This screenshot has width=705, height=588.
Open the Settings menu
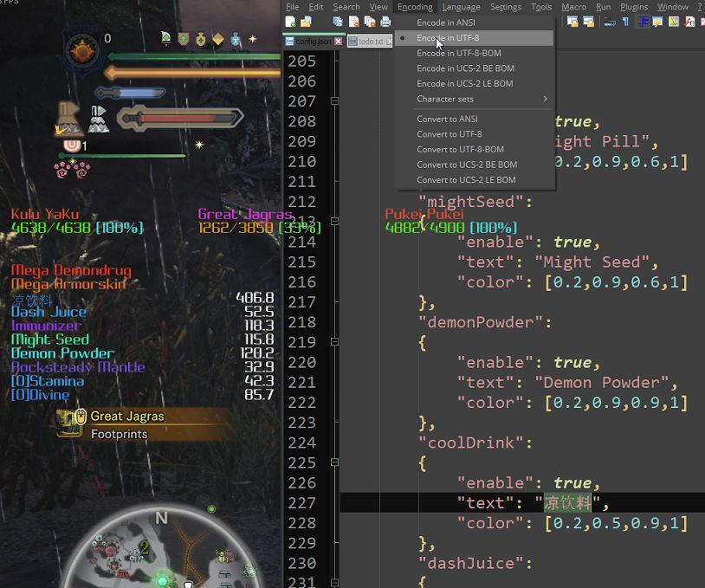506,7
